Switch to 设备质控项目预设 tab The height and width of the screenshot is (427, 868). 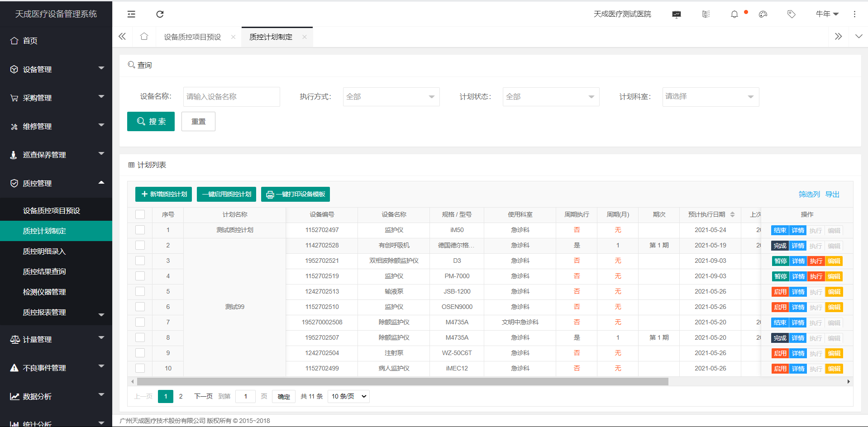[x=192, y=37]
